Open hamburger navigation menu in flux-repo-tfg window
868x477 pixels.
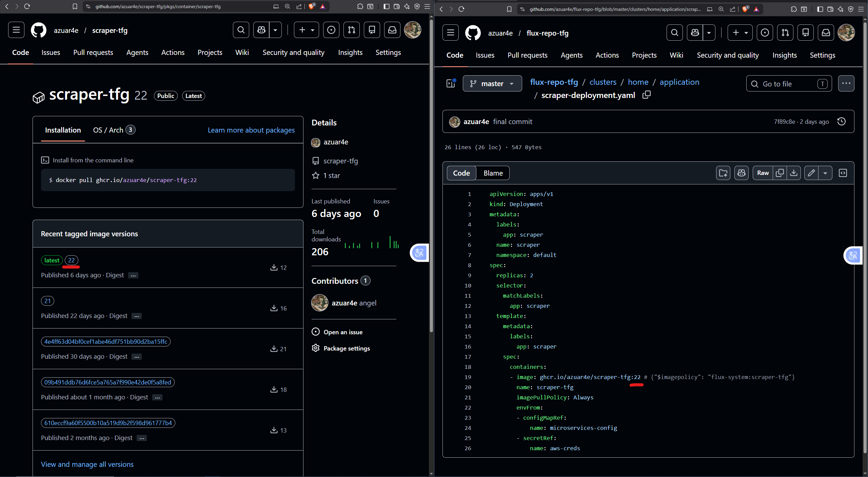point(451,33)
